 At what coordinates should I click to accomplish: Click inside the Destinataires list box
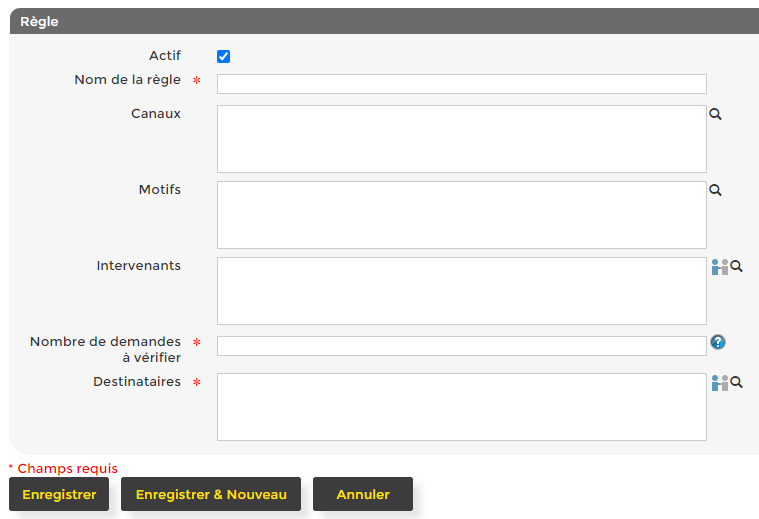pyautogui.click(x=461, y=407)
